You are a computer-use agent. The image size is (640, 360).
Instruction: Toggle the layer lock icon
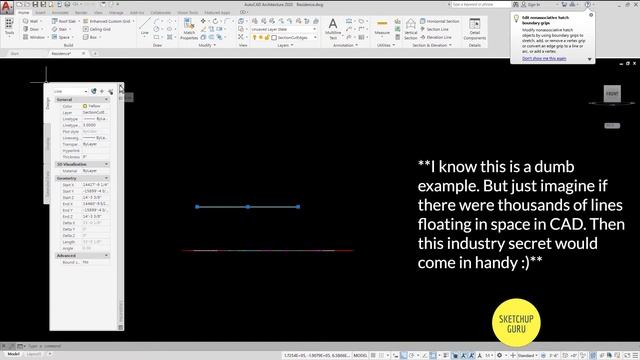(267, 38)
